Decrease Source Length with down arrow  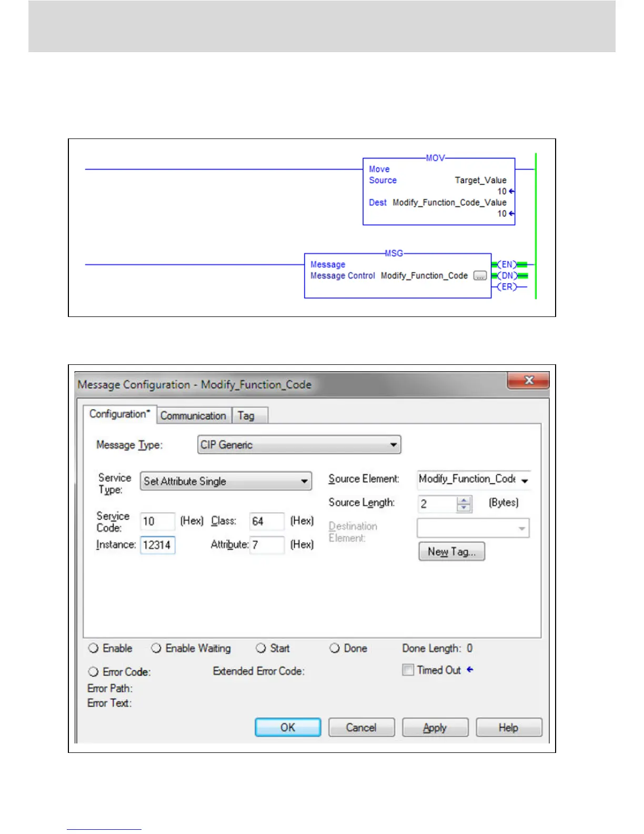464,508
